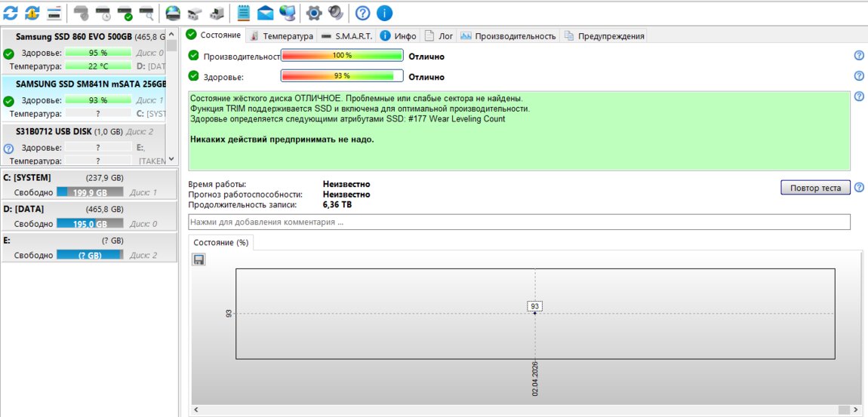Click help icon next to Повтор теста

point(858,188)
